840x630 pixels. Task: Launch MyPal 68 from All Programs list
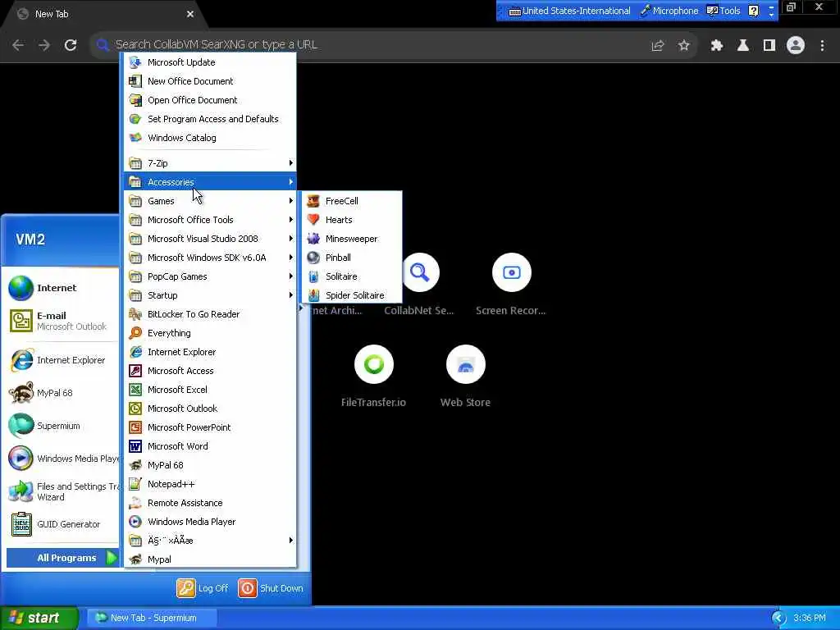[210, 465]
